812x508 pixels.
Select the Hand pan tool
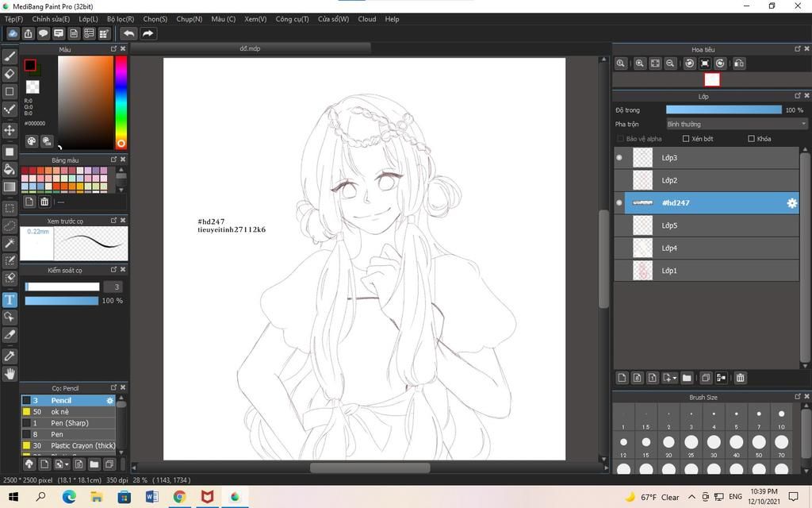tap(10, 374)
